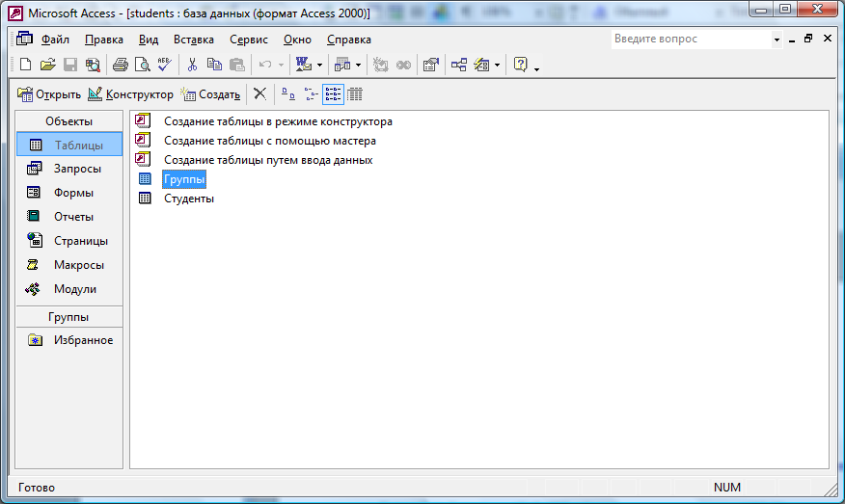Restore the inner database window
845x504 pixels.
coord(808,39)
